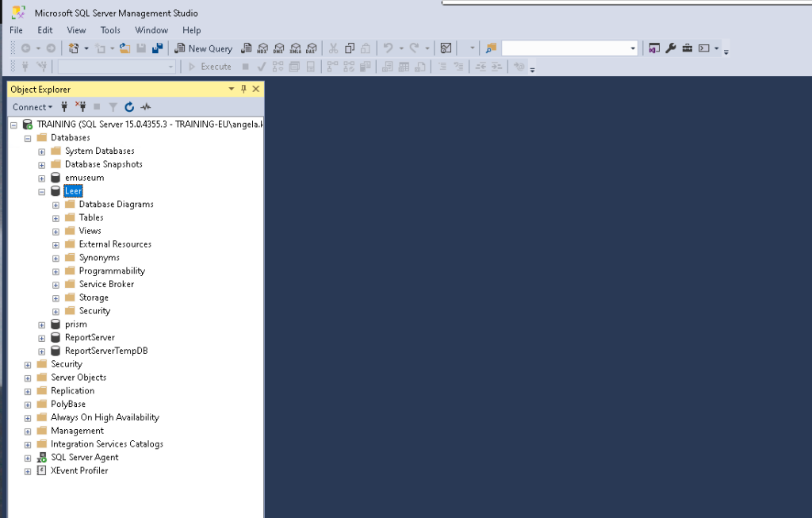812x518 pixels.
Task: Select Integration Services Catalogs folder
Action: [x=107, y=444]
